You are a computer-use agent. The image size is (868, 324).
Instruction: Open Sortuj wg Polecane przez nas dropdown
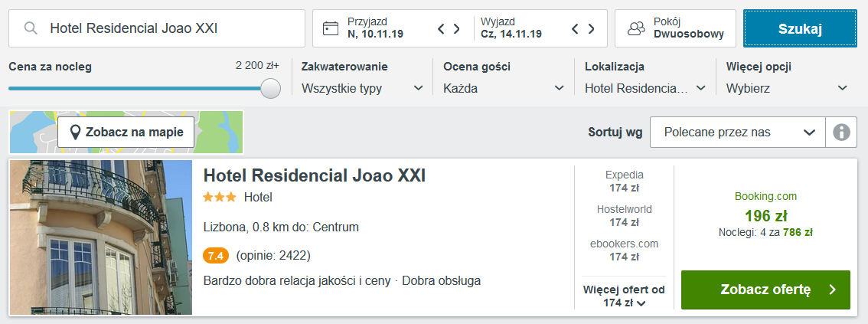[738, 133]
